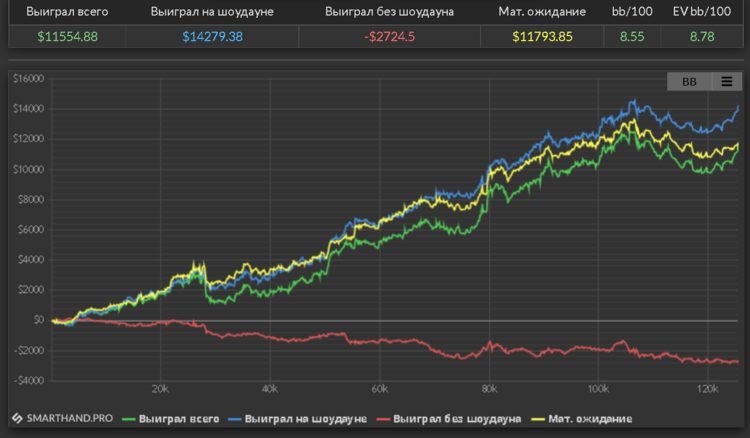Click the 'EV bb/100' column header
Image resolution: width=750 pixels, height=438 pixels.
coord(704,12)
